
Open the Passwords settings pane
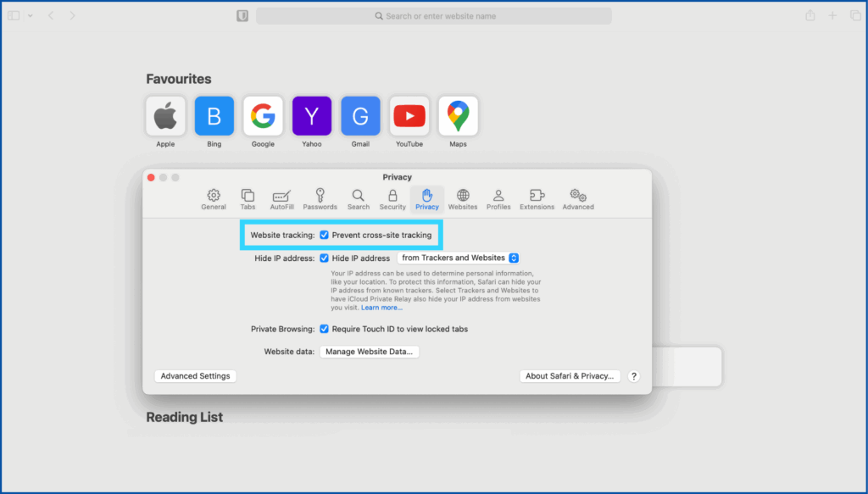click(x=320, y=199)
